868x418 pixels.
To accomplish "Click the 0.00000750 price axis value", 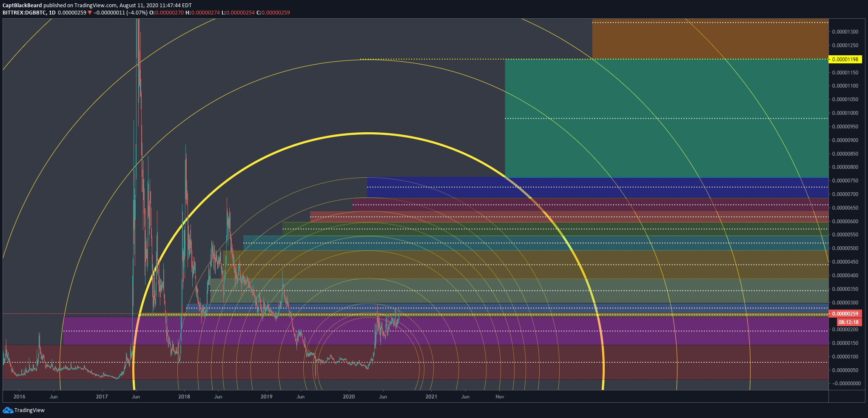I will (x=845, y=181).
